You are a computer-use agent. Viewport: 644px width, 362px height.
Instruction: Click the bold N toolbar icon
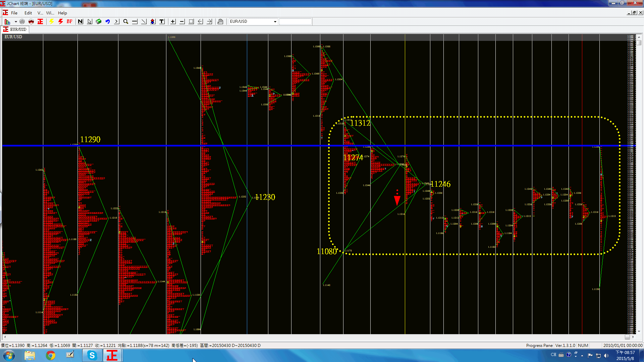click(80, 21)
